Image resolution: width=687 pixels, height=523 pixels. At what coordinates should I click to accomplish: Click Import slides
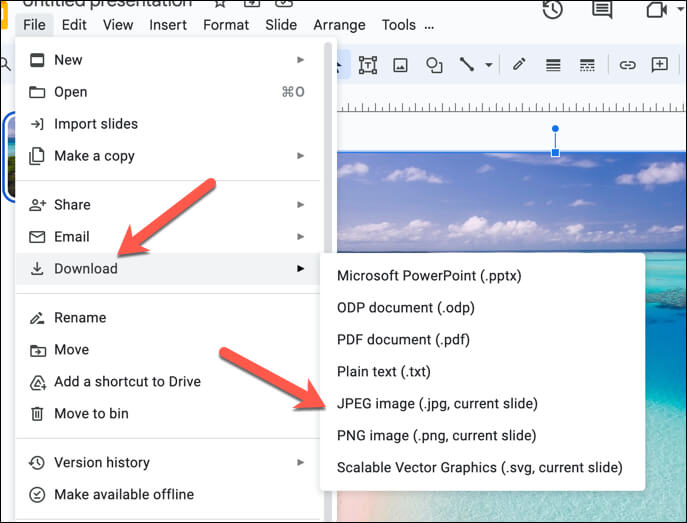pyautogui.click(x=96, y=124)
